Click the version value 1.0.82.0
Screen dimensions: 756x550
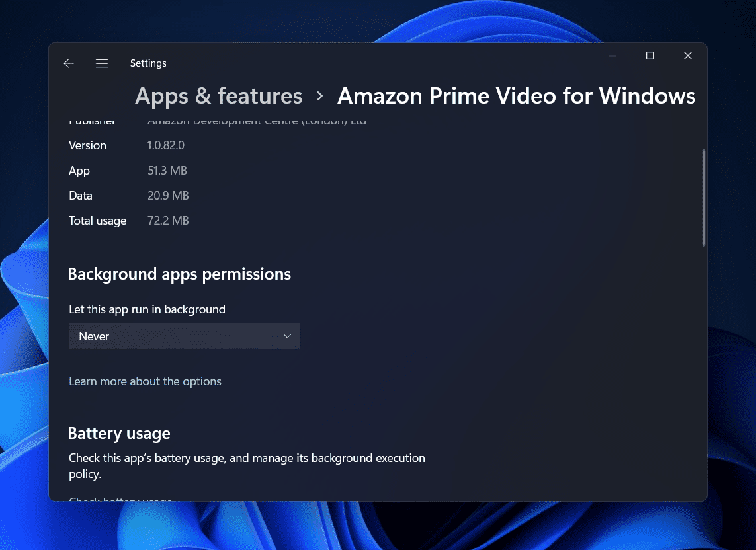point(166,145)
